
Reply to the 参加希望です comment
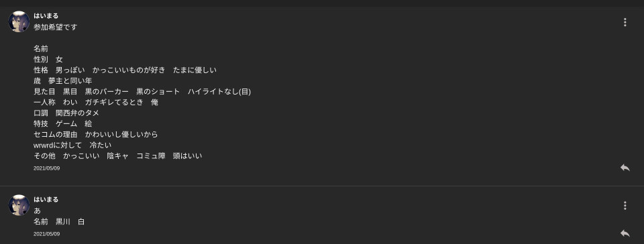(x=625, y=168)
